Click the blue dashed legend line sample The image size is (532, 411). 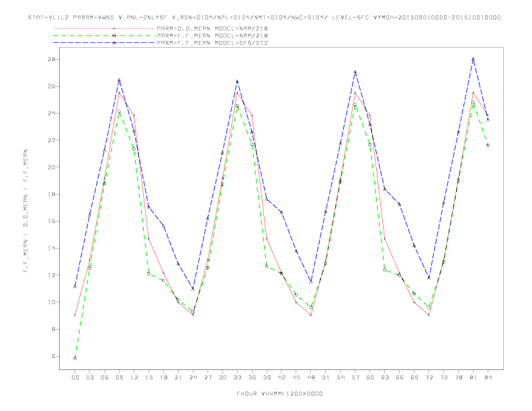click(x=104, y=43)
